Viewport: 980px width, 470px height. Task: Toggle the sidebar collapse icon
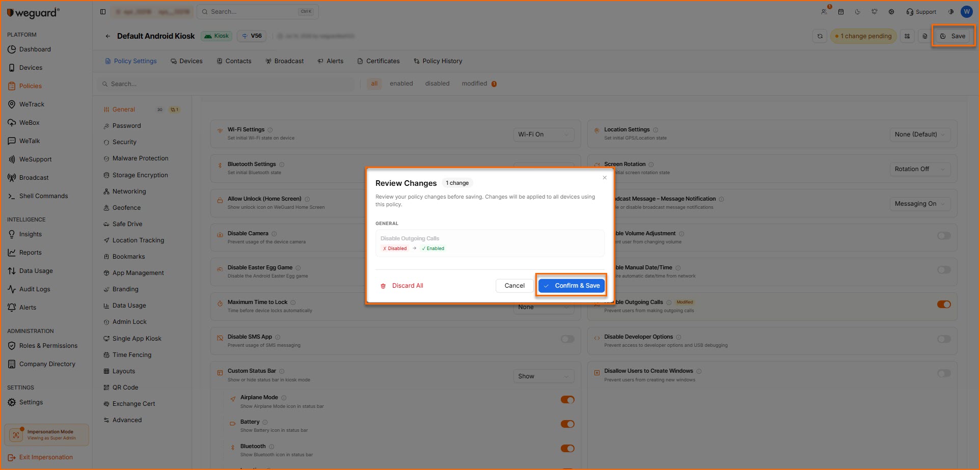click(x=103, y=12)
